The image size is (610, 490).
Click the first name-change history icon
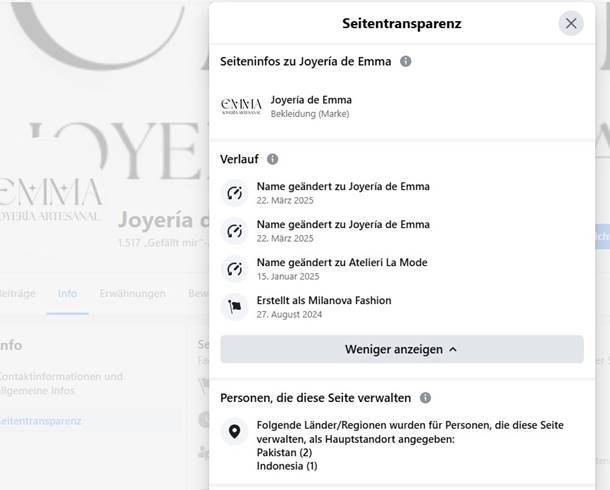tap(235, 192)
